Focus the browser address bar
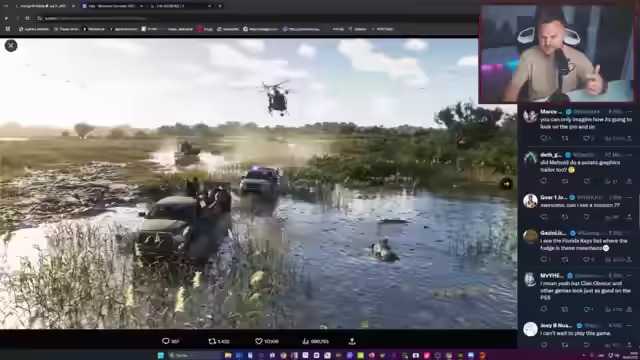The width and height of the screenshot is (640, 360). pyautogui.click(x=257, y=18)
